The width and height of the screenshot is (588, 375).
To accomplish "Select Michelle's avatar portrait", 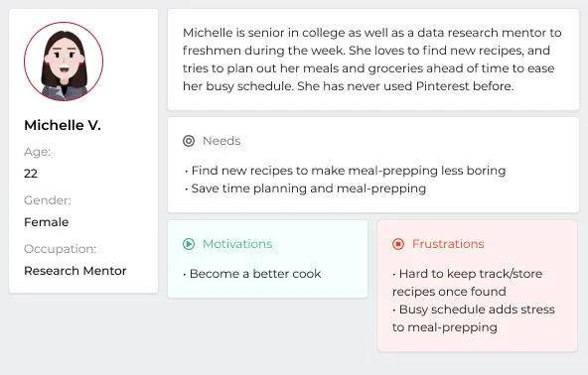I will point(64,62).
